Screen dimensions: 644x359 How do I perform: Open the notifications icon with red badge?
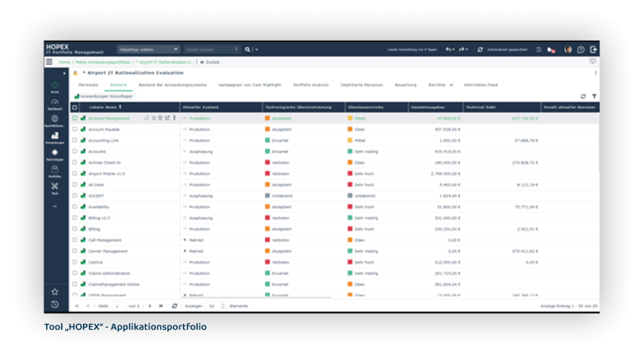(551, 49)
